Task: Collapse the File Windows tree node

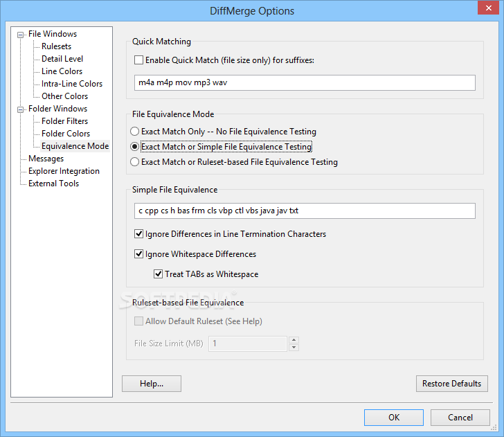Action: click(x=20, y=35)
